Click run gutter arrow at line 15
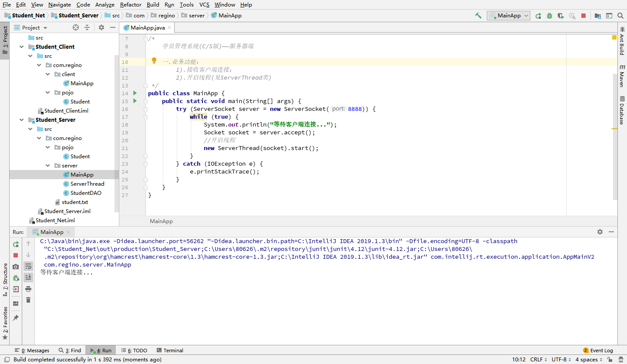This screenshot has height=364, width=627. tap(135, 101)
